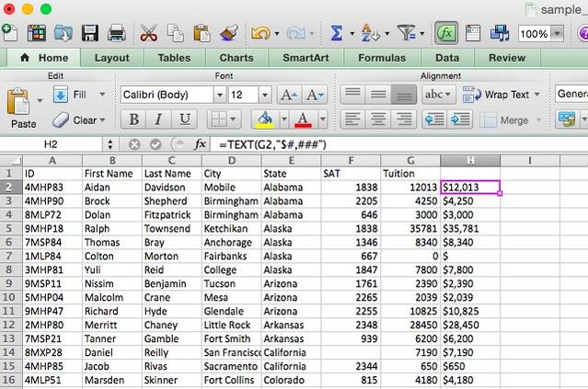
Task: Increase indent icon
Action: click(x=460, y=120)
